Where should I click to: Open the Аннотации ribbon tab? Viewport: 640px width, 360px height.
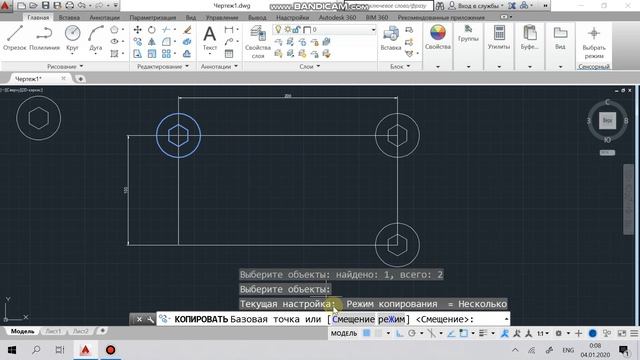click(104, 18)
